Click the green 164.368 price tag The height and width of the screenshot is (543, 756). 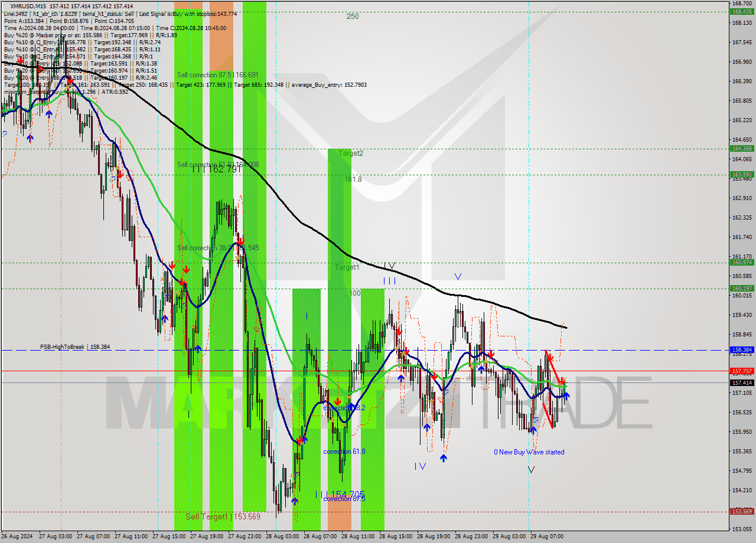coord(742,148)
